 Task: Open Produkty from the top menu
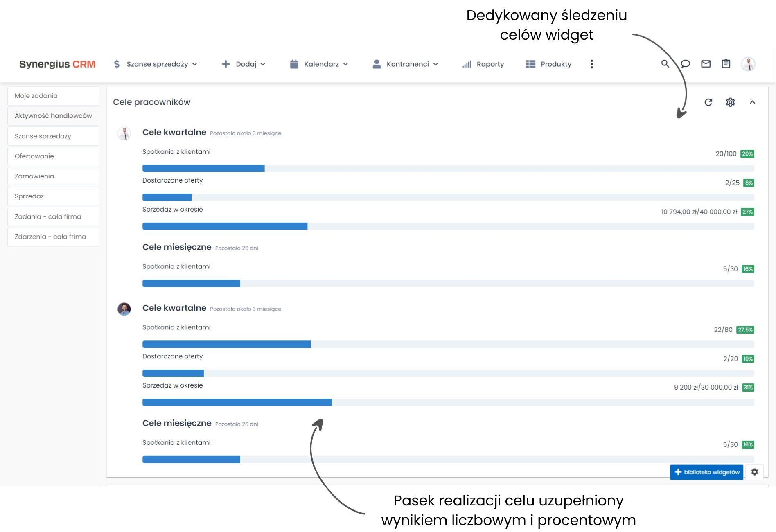pyautogui.click(x=549, y=64)
